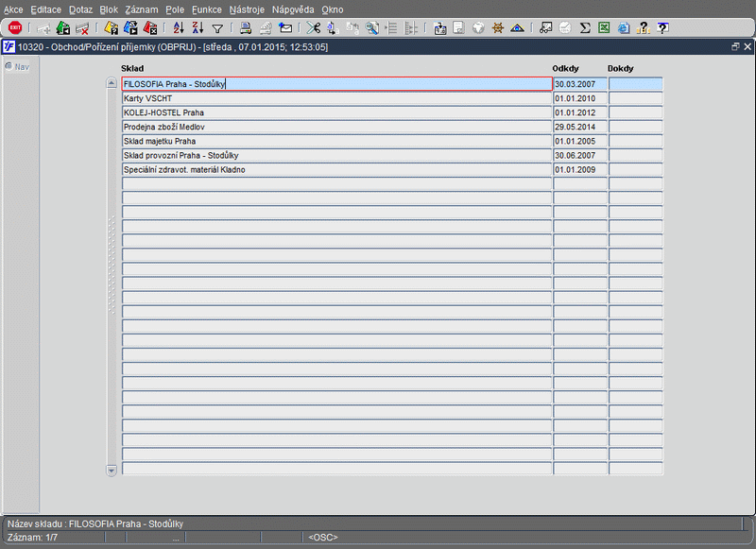Screen dimensions: 756x549
Task: Click the Odkdy date 30.06.2007
Action: [580, 155]
